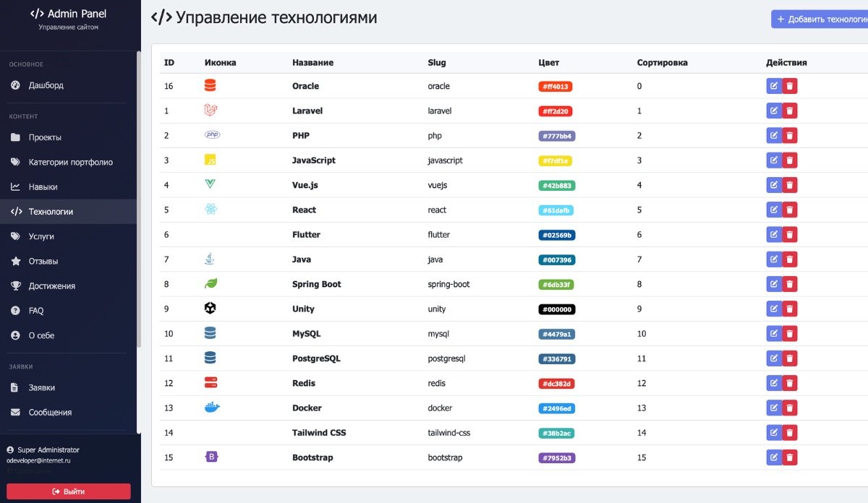Click the Сортировка column header
This screenshot has height=503, width=868.
pos(662,63)
